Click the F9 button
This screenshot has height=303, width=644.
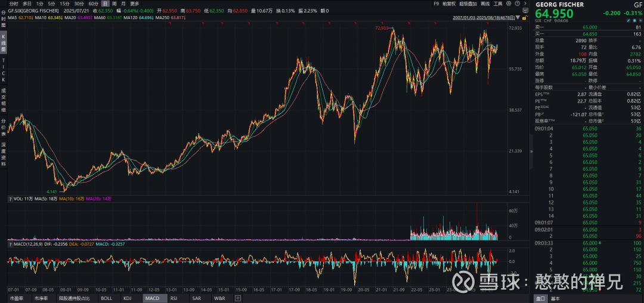coord(436,4)
